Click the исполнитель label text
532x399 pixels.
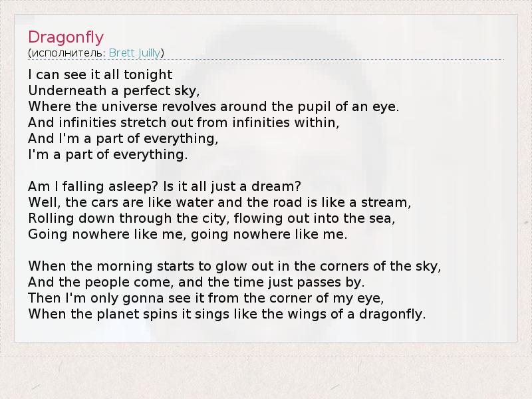[x=68, y=53]
